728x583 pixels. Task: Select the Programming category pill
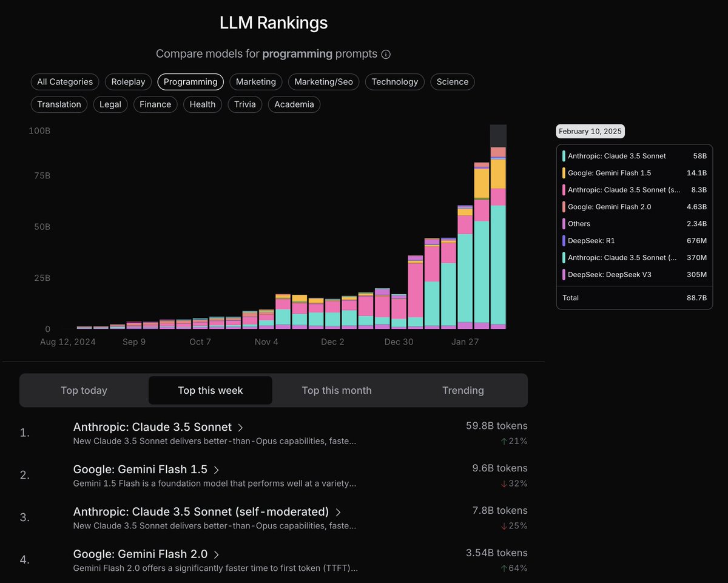point(190,82)
